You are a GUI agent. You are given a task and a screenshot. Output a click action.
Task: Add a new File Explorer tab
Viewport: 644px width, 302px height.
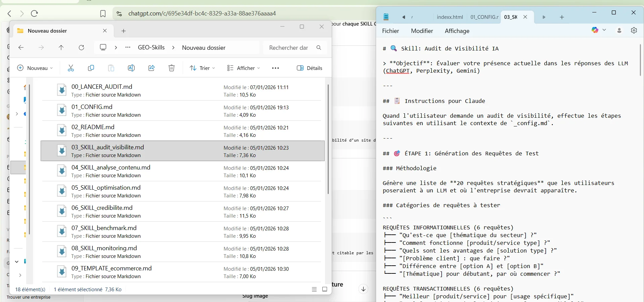click(124, 31)
